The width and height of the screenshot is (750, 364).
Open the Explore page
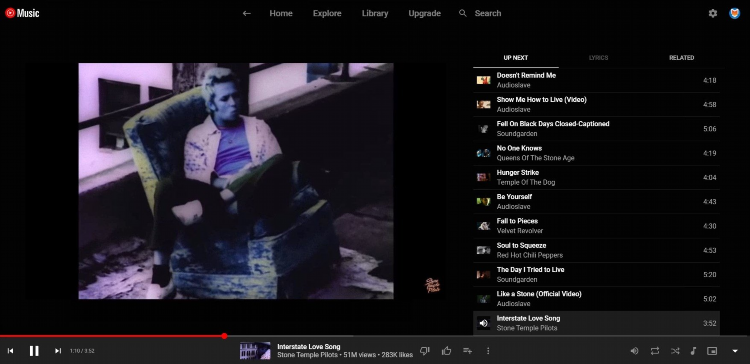[327, 13]
